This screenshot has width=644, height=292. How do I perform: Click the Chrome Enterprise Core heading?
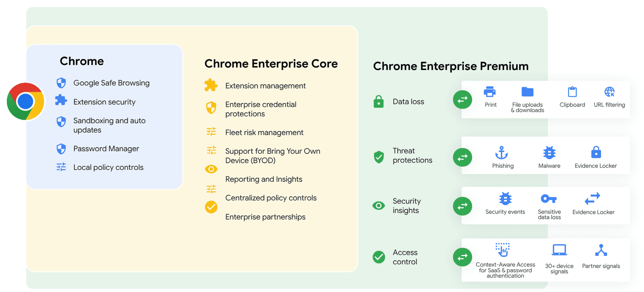(x=271, y=64)
